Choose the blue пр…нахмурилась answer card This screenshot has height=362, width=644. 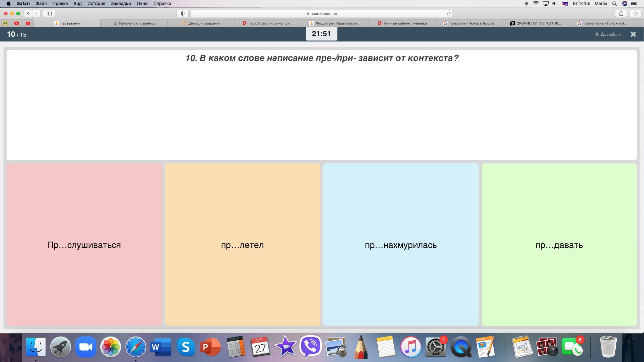[401, 244]
